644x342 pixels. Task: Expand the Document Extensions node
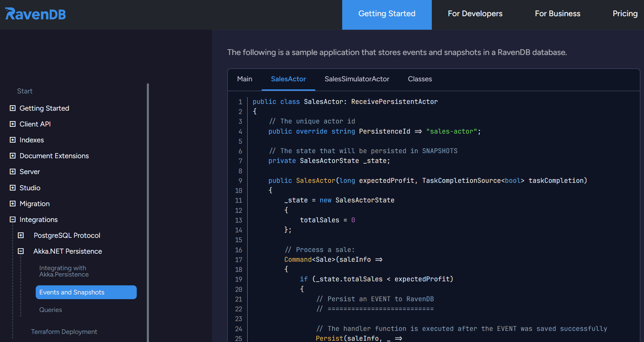coord(13,156)
